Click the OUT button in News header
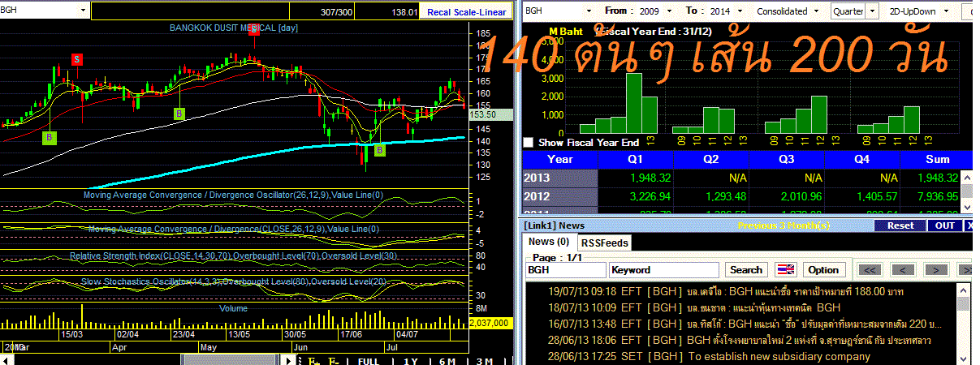 pos(944,225)
